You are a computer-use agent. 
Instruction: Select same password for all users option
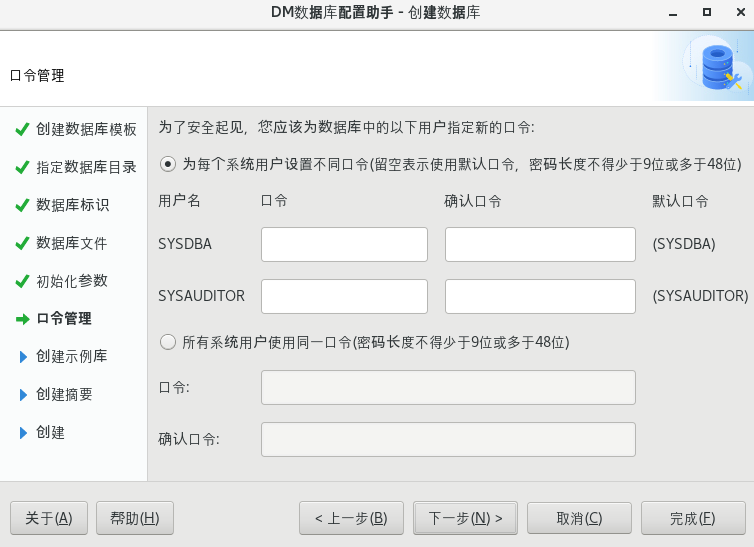[x=168, y=342]
